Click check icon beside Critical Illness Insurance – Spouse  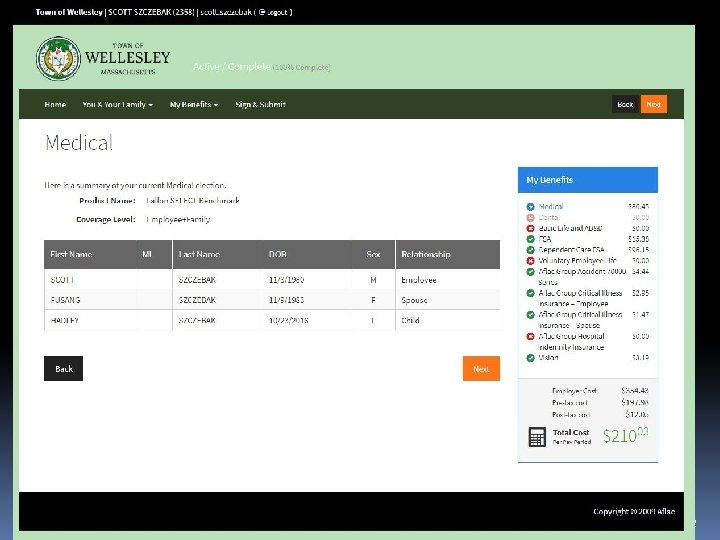click(530, 315)
